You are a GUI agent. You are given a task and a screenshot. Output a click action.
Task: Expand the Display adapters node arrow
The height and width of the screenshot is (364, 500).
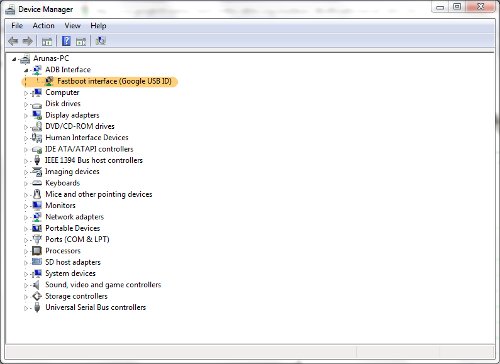26,116
